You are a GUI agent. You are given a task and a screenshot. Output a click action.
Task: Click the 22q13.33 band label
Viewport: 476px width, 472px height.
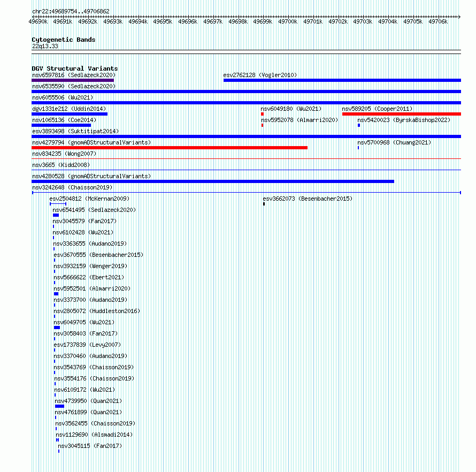45,46
